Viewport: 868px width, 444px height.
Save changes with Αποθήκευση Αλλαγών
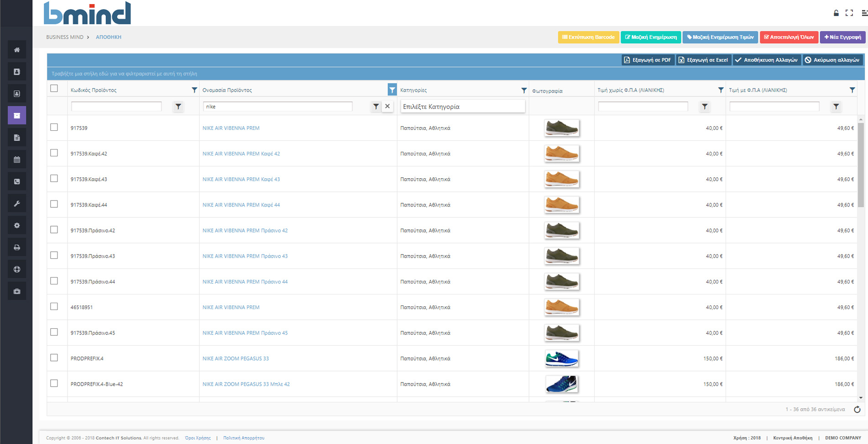coord(767,60)
